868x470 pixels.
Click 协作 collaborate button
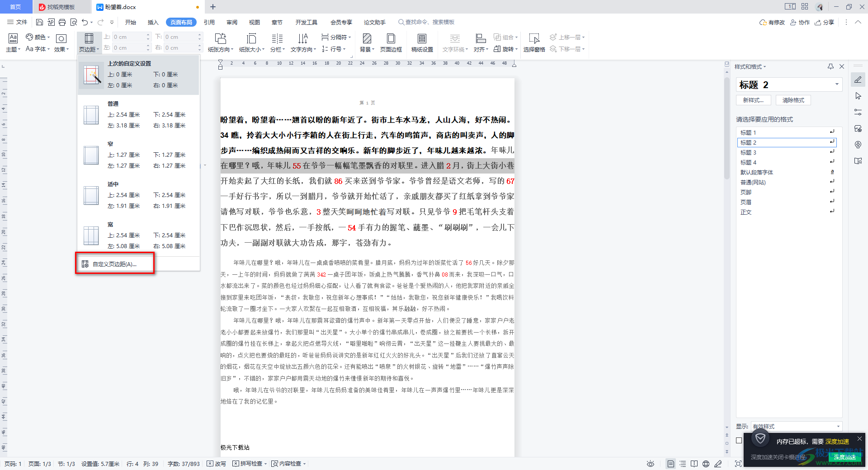click(800, 22)
